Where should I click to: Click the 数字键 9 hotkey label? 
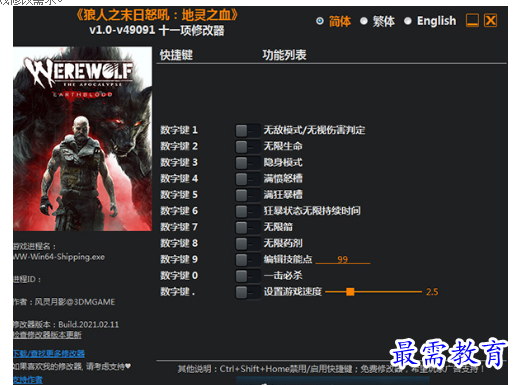point(179,259)
